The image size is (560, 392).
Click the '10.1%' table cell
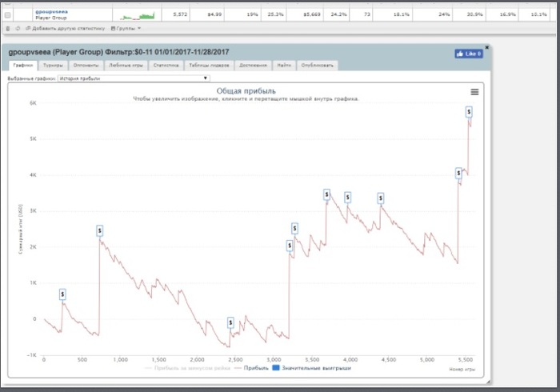533,14
